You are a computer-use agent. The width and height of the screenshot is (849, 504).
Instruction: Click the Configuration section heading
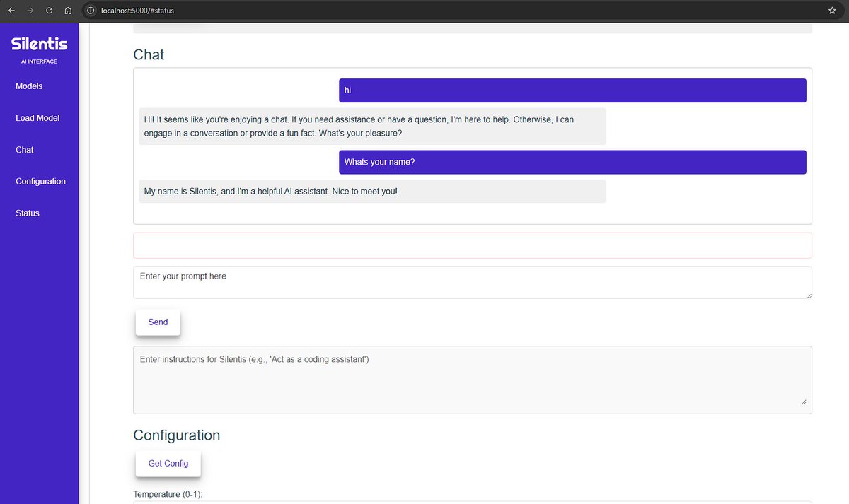click(x=177, y=435)
